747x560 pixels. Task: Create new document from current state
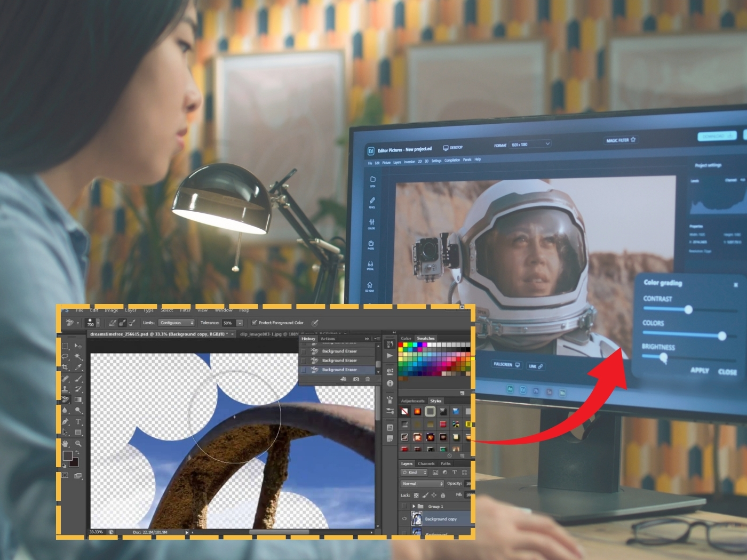click(343, 379)
